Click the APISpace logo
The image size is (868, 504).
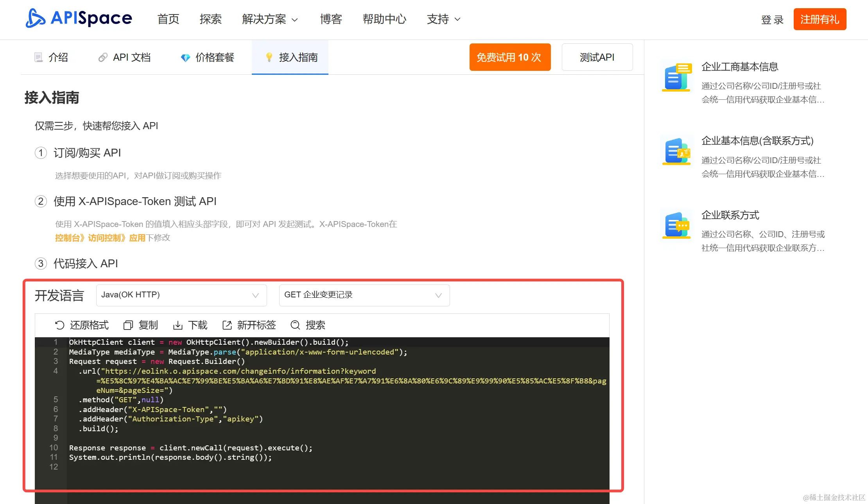point(79,18)
